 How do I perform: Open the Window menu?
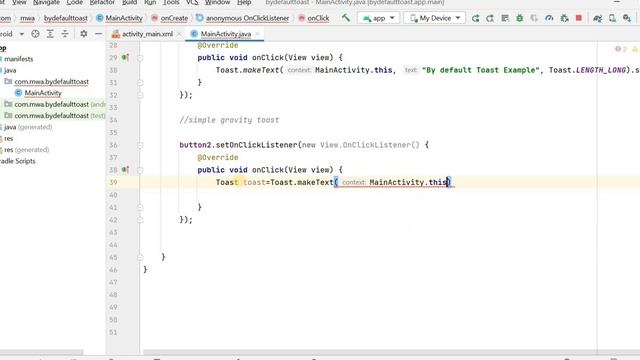217,2
